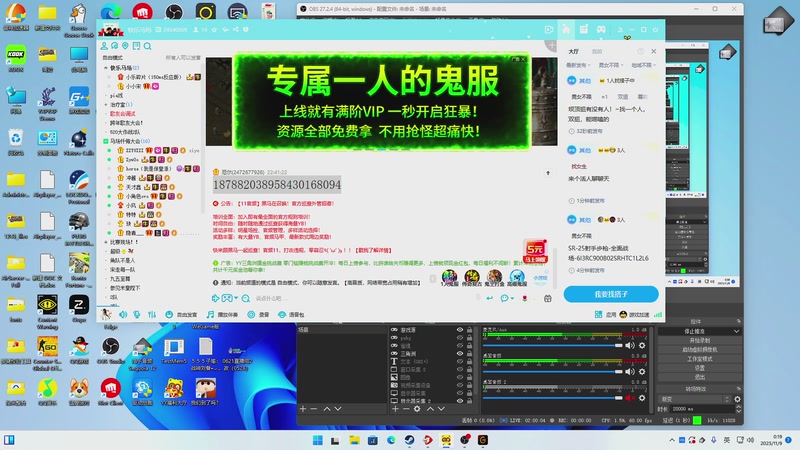Open the 最新发布 filter dropdown in 大厅 panel
Screen dimensions: 800x450
[x=578, y=65]
